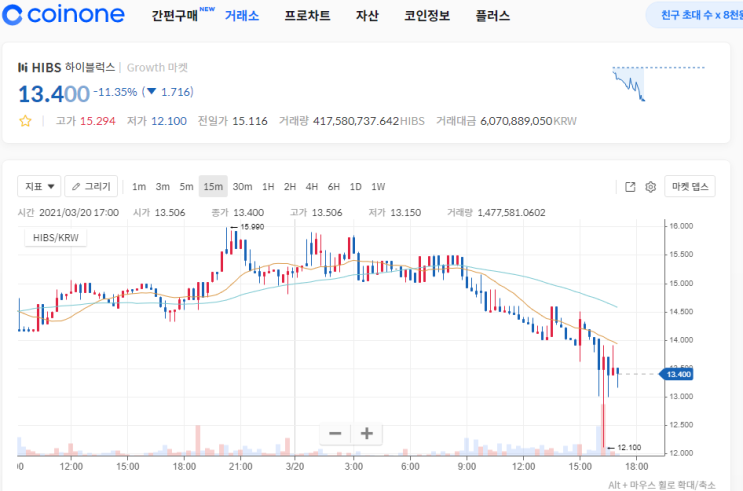Click the Growth 마켓 label
This screenshot has width=743, height=491.
point(157,67)
